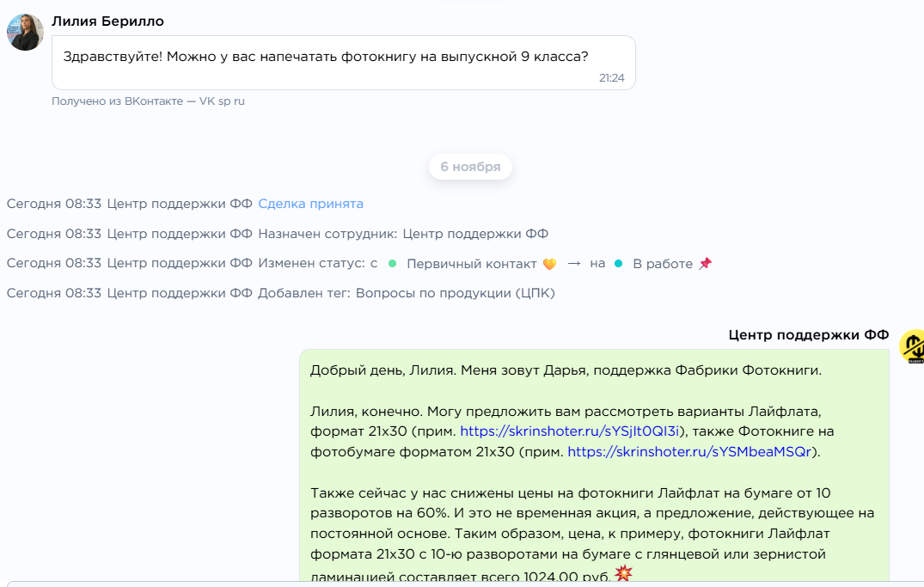924x587 pixels.
Task: Click the 21:24 message timestamp
Action: pyautogui.click(x=611, y=78)
